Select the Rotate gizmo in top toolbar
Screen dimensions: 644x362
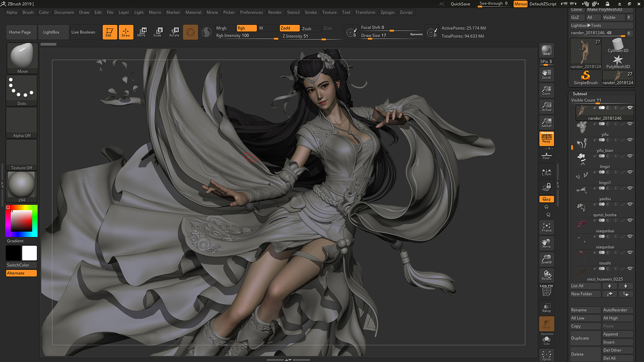click(174, 32)
